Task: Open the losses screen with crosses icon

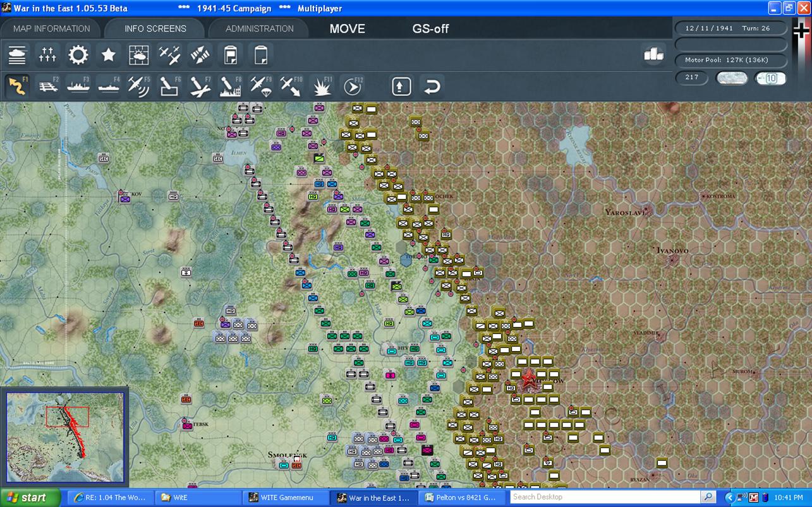Action: (47, 55)
